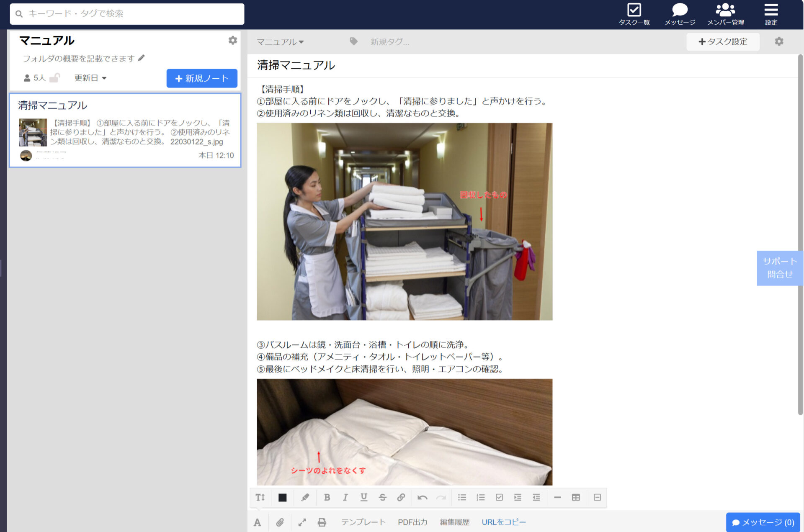Insert a table with the table icon
This screenshot has height=532, width=804.
[576, 497]
